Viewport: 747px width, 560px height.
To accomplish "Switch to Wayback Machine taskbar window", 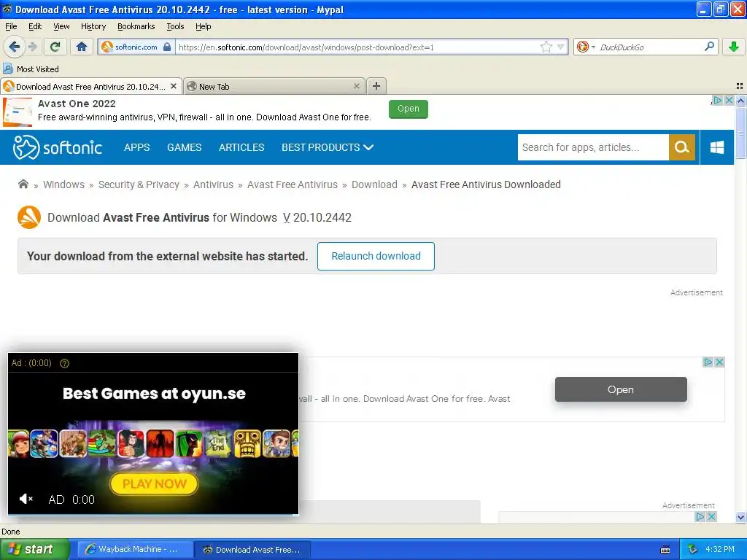I will click(135, 550).
